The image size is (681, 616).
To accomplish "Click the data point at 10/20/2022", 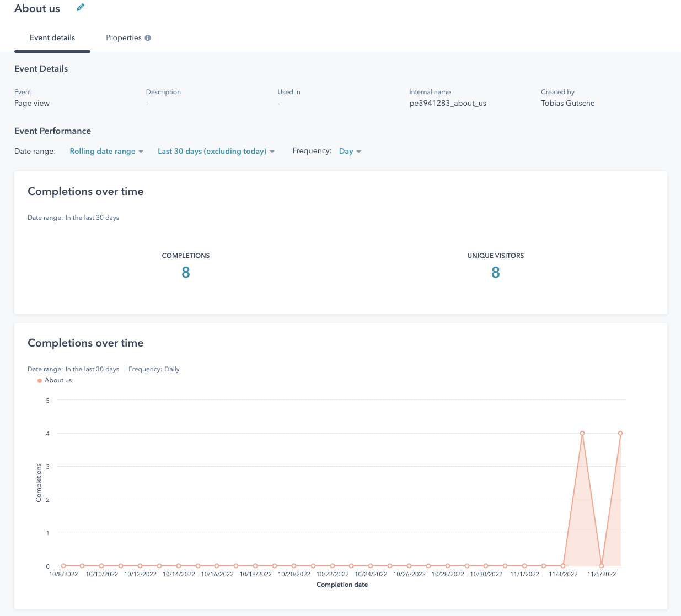I will (x=294, y=566).
